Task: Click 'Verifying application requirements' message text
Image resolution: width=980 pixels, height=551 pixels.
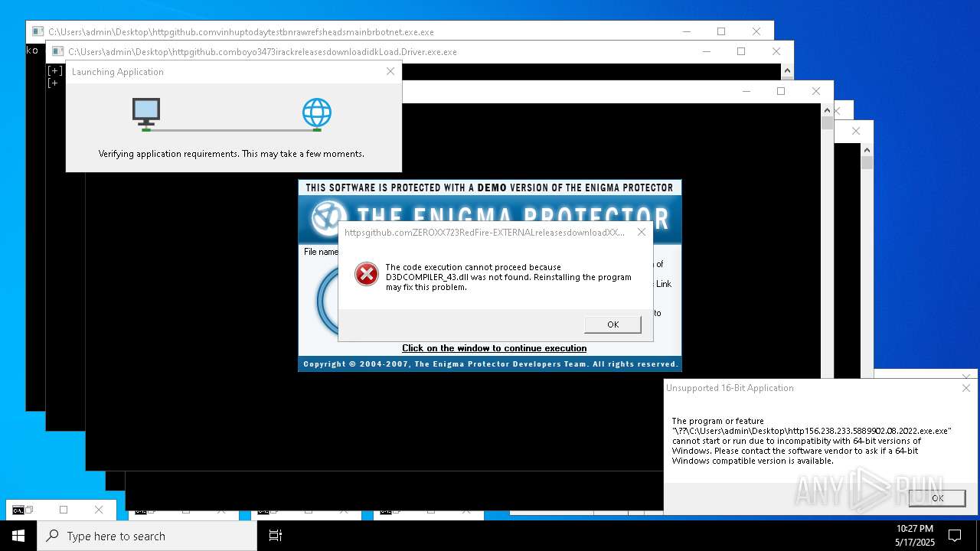Action: pos(231,154)
